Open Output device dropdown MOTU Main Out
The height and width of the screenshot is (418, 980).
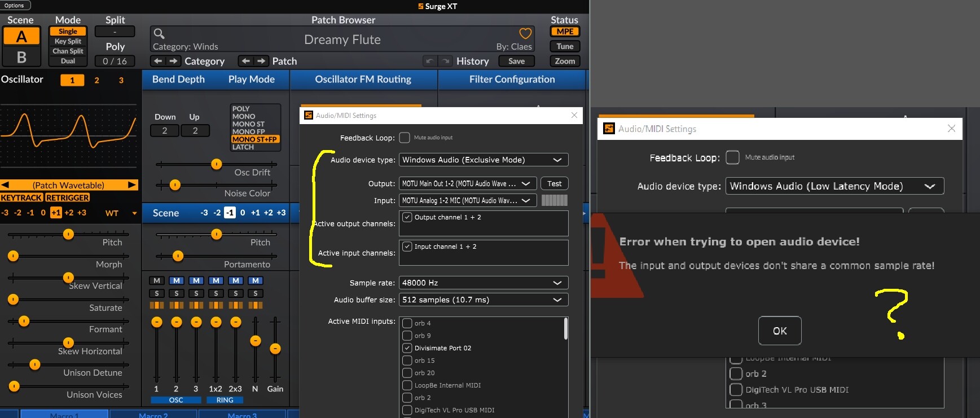tap(468, 183)
